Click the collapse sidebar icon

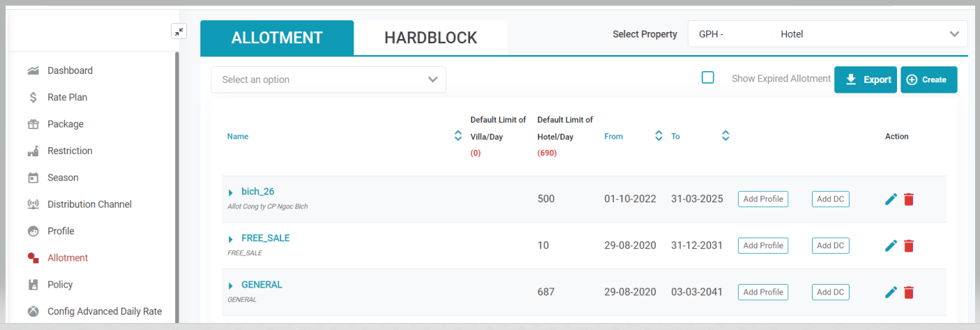[x=179, y=31]
